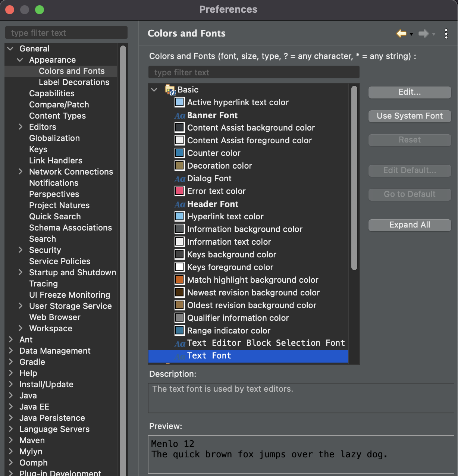Select the Text Font row

pyautogui.click(x=248, y=356)
